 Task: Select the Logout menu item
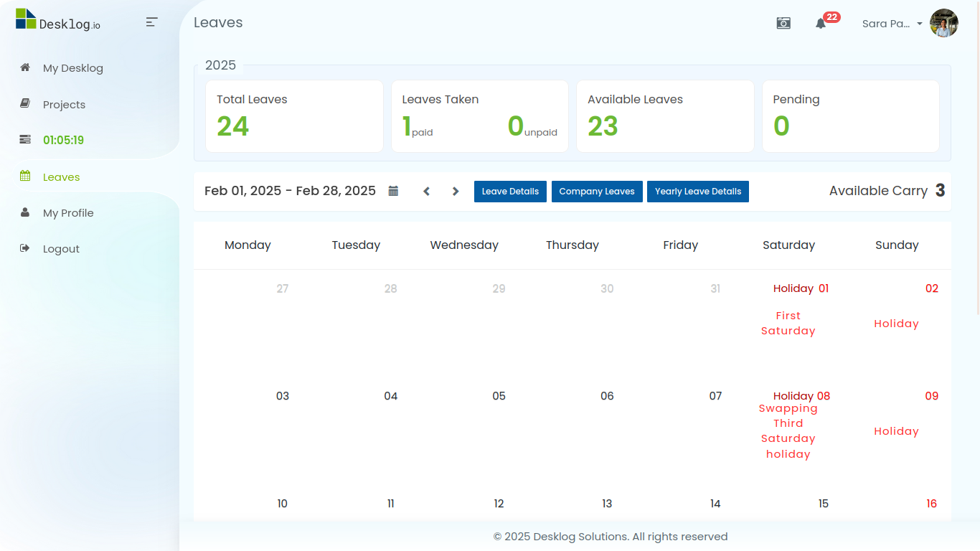[x=61, y=249]
